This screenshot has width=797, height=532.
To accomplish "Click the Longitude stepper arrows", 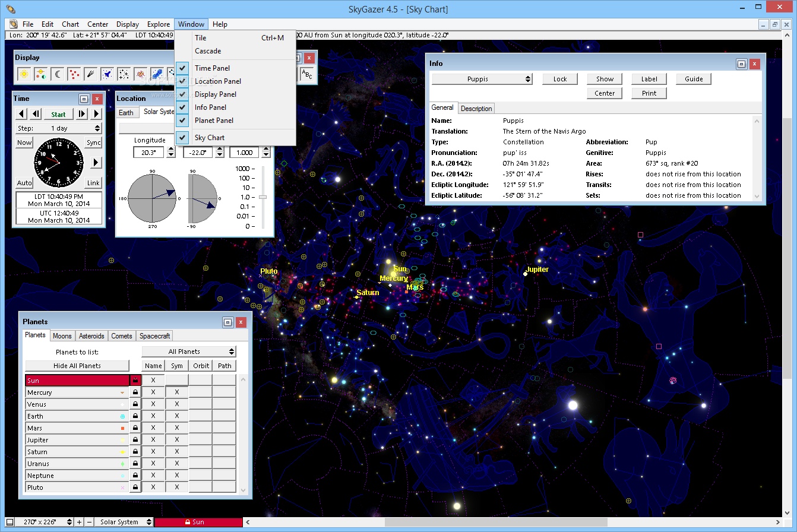I will click(x=171, y=153).
